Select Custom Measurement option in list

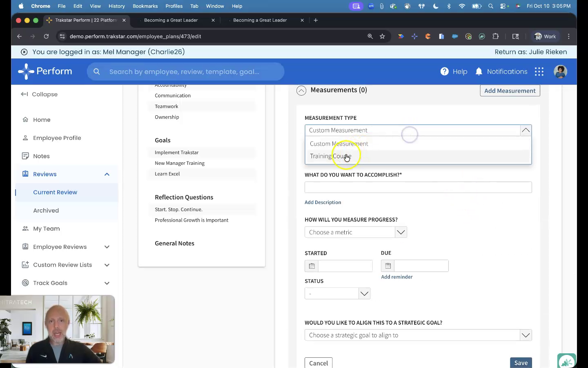[418, 144]
